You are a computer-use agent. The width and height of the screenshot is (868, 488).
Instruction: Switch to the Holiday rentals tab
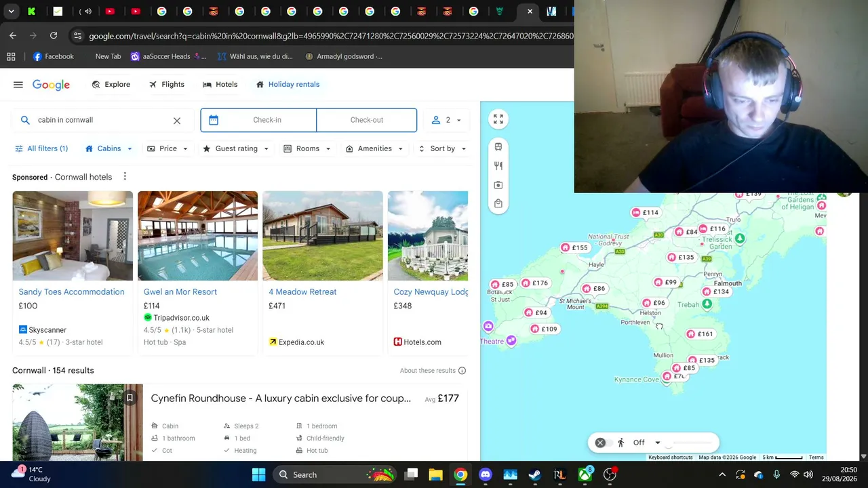(288, 85)
